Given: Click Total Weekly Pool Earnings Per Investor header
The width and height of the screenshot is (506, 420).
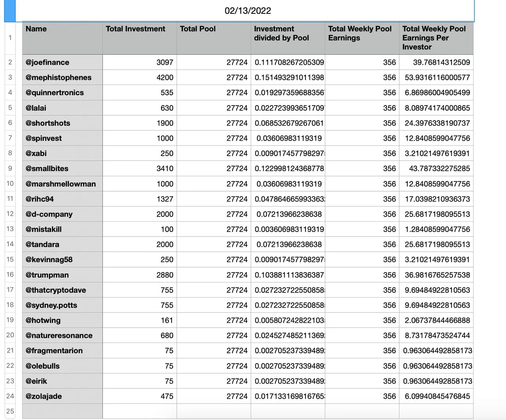Looking at the screenshot, I should click(x=436, y=38).
